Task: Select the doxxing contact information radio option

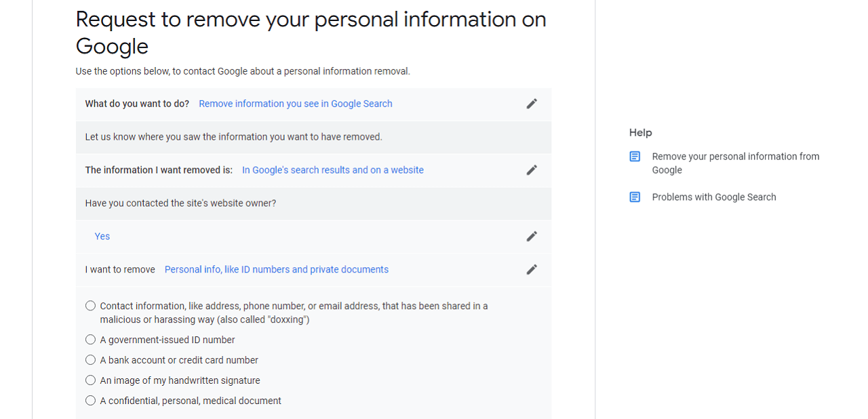Action: tap(90, 306)
